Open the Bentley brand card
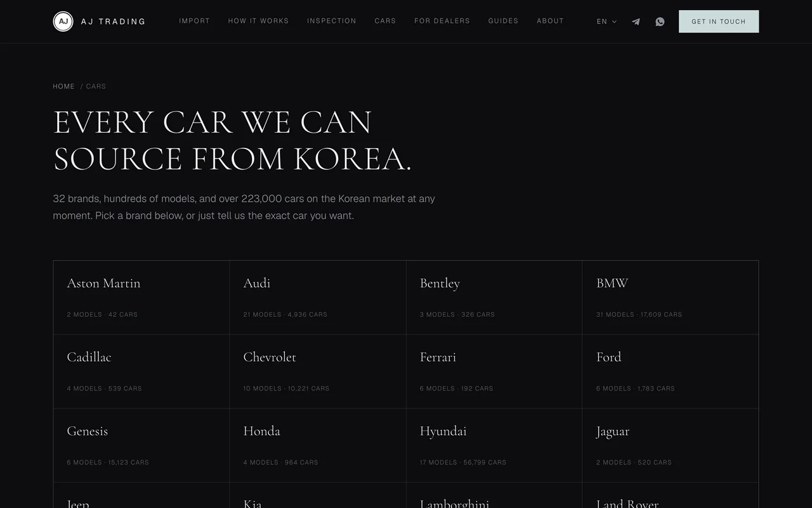 494,298
